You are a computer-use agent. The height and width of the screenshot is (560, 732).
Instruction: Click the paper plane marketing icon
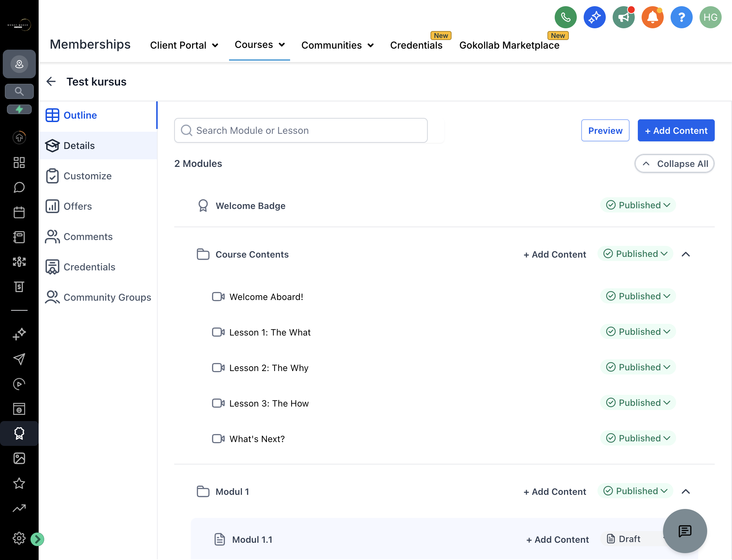point(19,359)
